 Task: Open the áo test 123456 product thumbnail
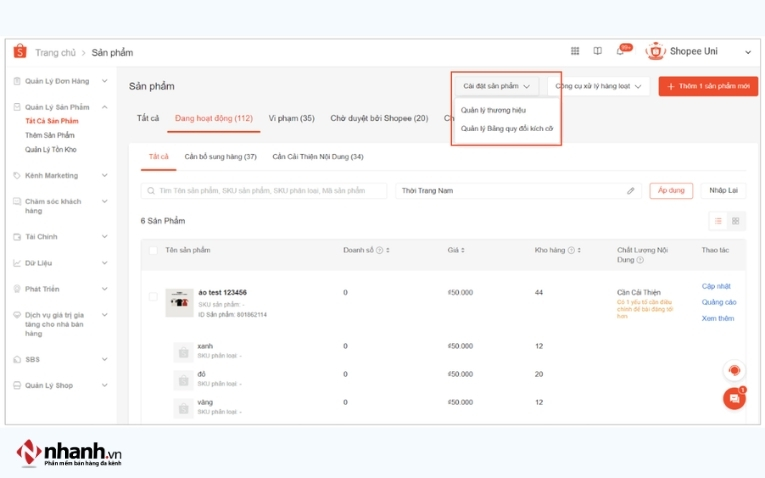pos(179,301)
